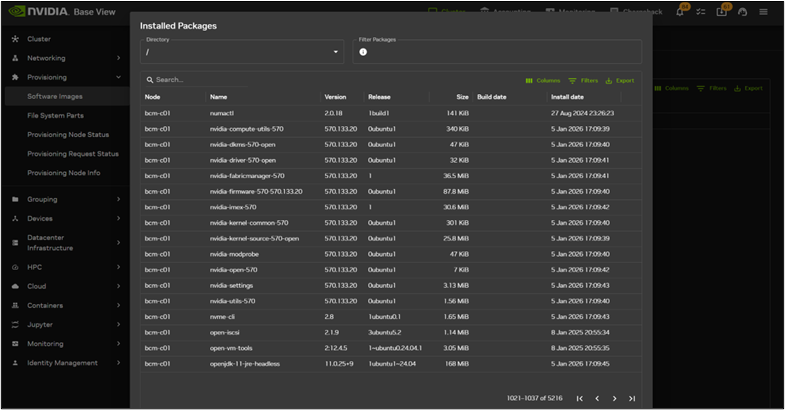Sort by the Version column header
The width and height of the screenshot is (785, 410).
click(x=335, y=97)
